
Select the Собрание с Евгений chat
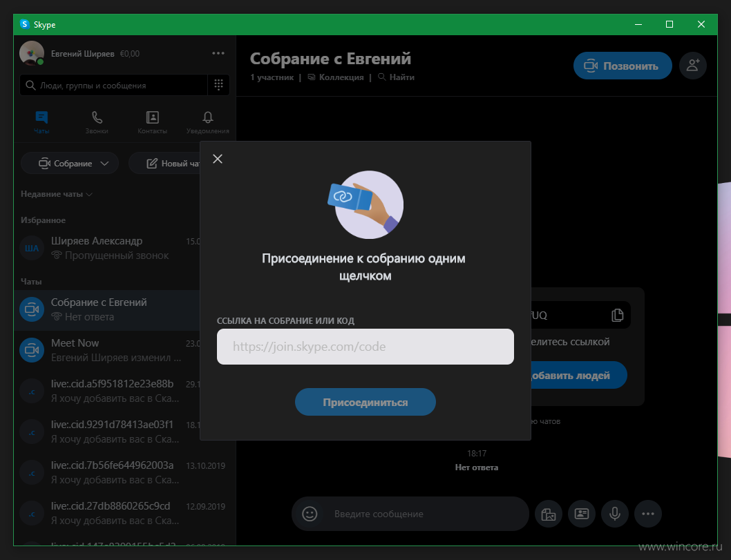point(107,310)
